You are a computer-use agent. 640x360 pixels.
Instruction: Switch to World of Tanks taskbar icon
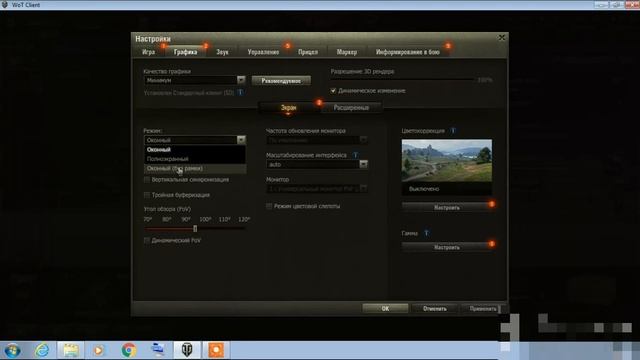pyautogui.click(x=187, y=351)
